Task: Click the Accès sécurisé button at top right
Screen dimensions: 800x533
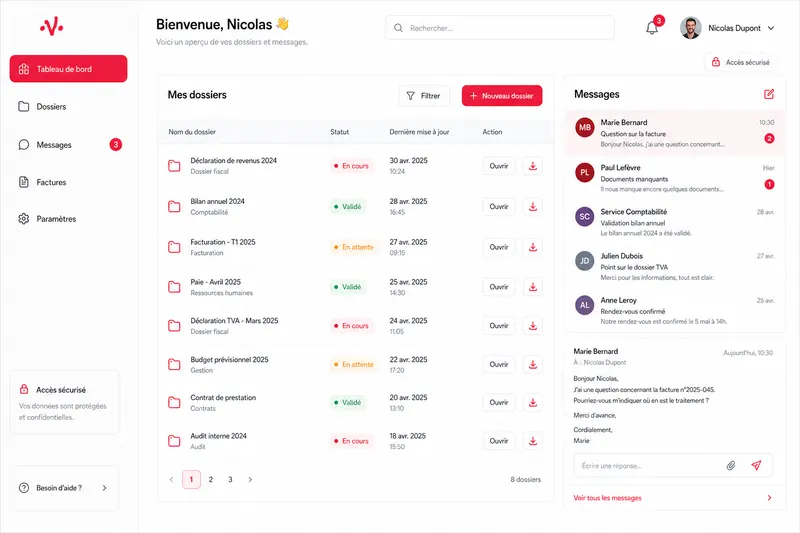Action: point(741,62)
